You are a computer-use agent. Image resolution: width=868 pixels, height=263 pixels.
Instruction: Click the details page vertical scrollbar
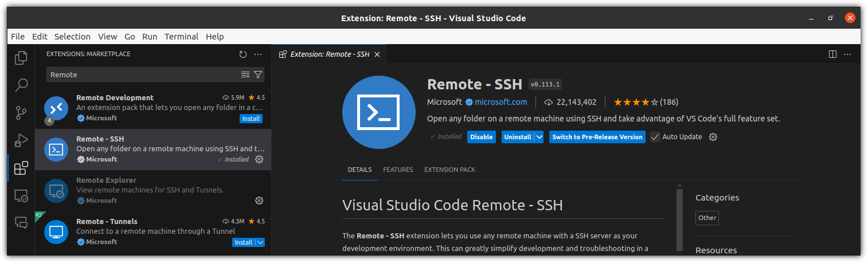tap(679, 220)
